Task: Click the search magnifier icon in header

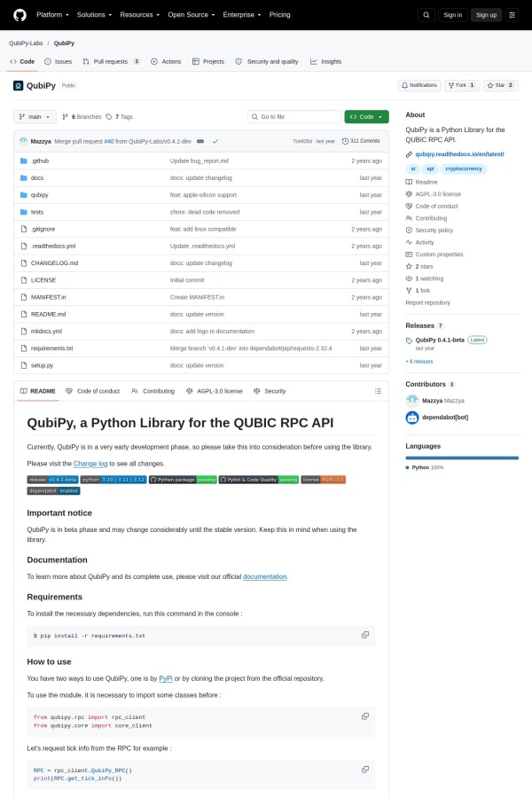Action: 426,15
